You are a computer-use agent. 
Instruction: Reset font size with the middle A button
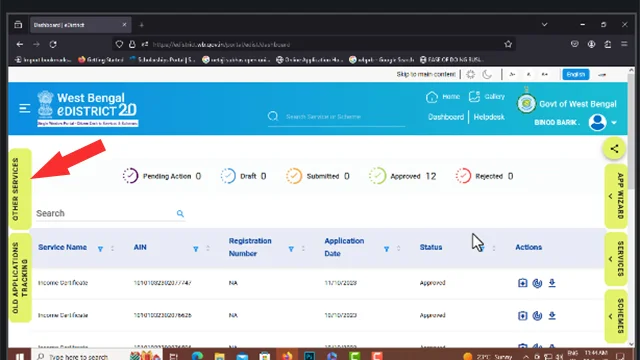pos(528,74)
